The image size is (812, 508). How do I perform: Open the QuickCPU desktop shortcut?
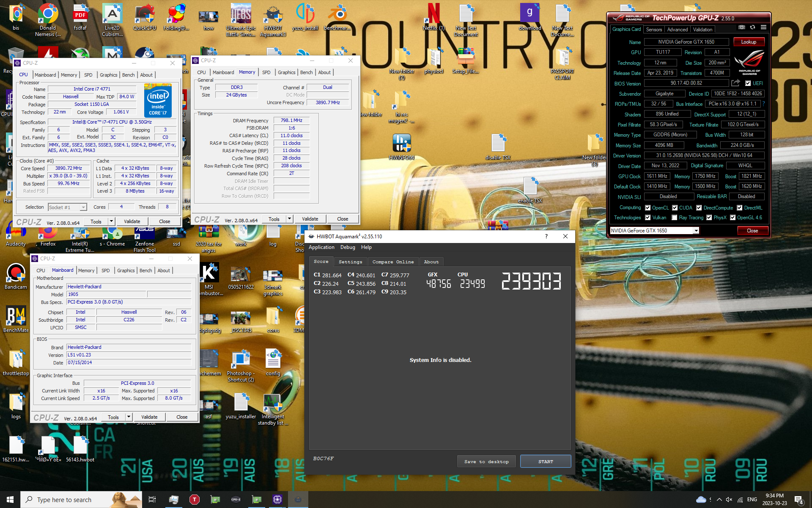pos(145,17)
